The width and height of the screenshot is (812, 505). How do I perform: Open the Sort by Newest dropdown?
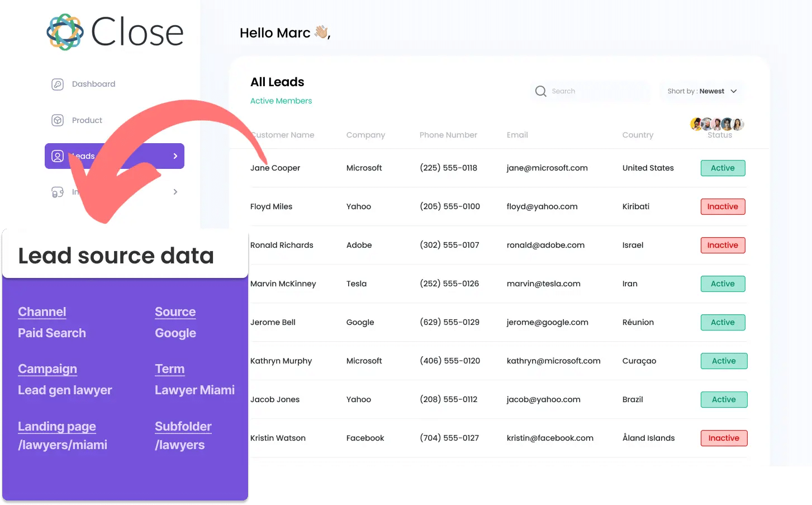(702, 91)
